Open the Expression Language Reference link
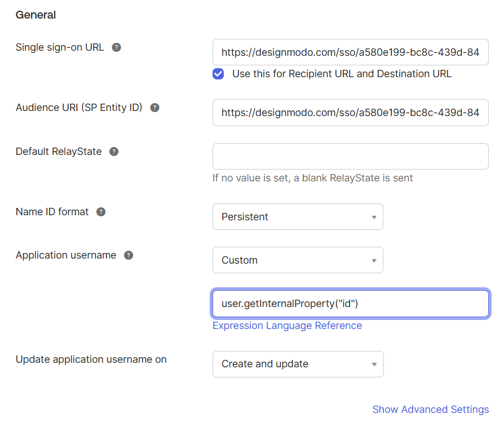Viewport: 504px width, 427px height. pyautogui.click(x=287, y=326)
